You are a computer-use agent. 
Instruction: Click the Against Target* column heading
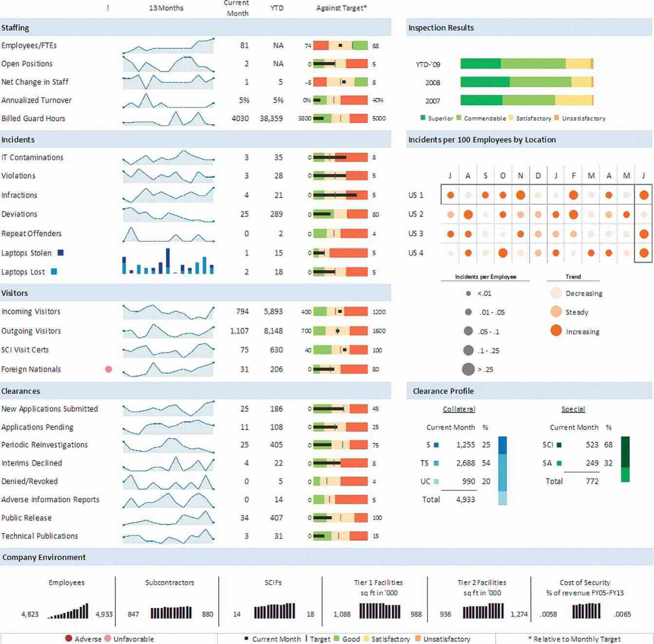(x=341, y=8)
